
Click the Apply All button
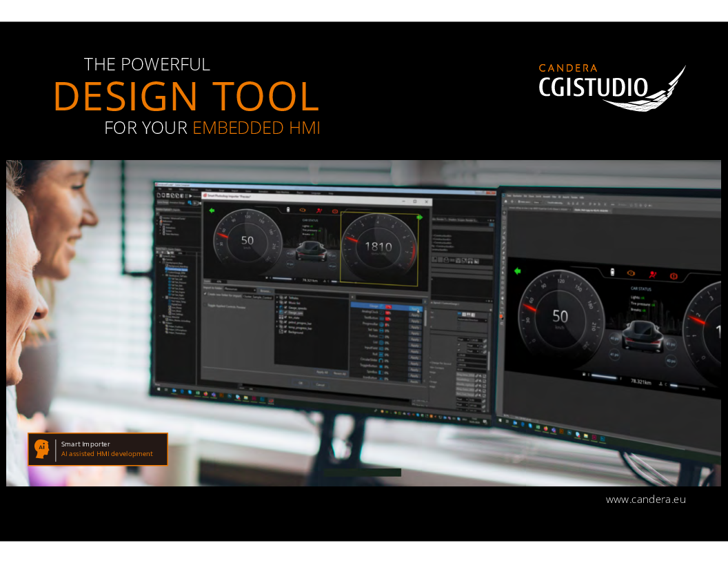click(321, 372)
